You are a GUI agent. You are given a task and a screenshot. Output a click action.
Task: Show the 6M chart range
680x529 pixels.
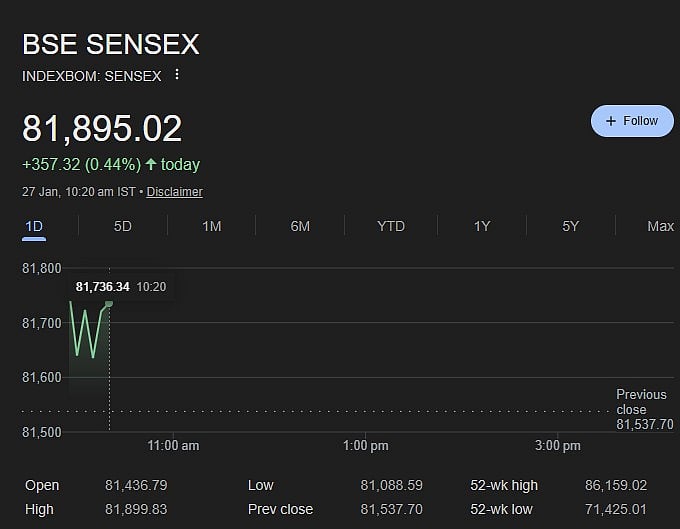[300, 226]
